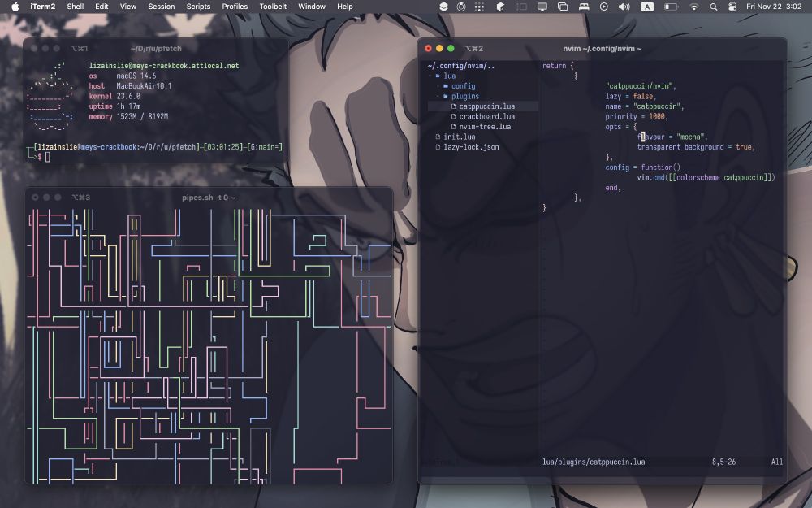
Task: Click the pfetch user@host line lizainslie@meys-crackbook
Action: 164,66
